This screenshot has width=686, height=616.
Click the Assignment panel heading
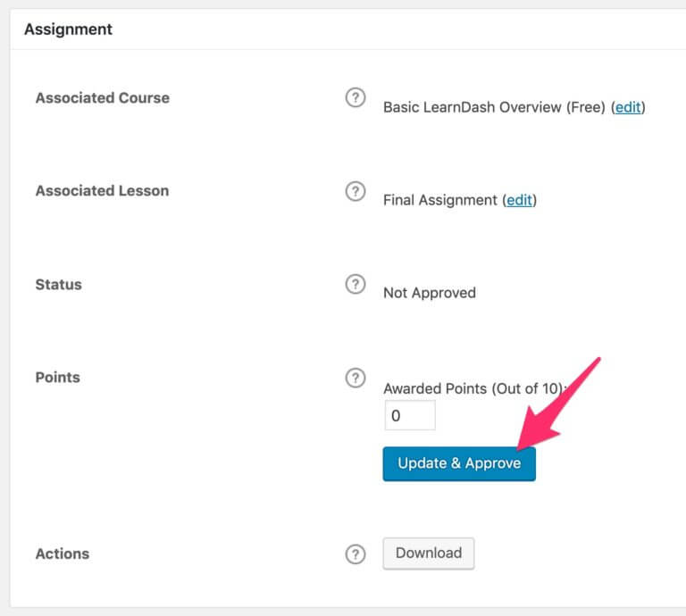[x=68, y=29]
